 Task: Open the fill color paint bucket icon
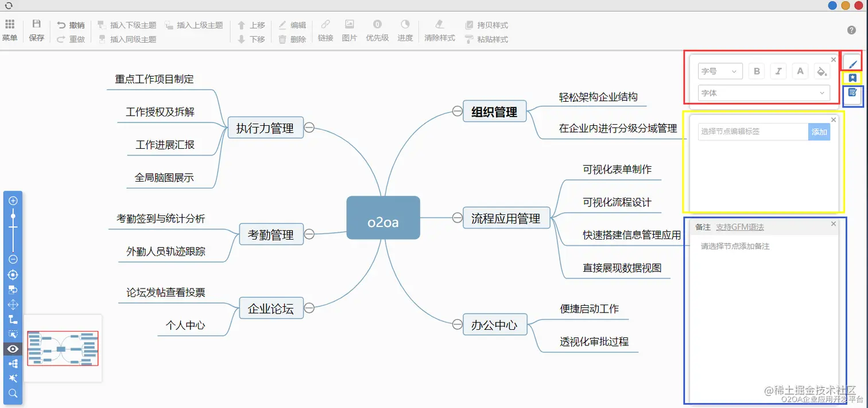click(821, 71)
